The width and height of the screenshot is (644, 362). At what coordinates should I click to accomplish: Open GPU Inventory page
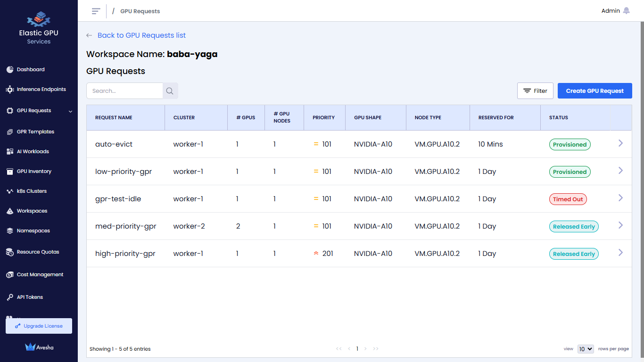click(34, 172)
